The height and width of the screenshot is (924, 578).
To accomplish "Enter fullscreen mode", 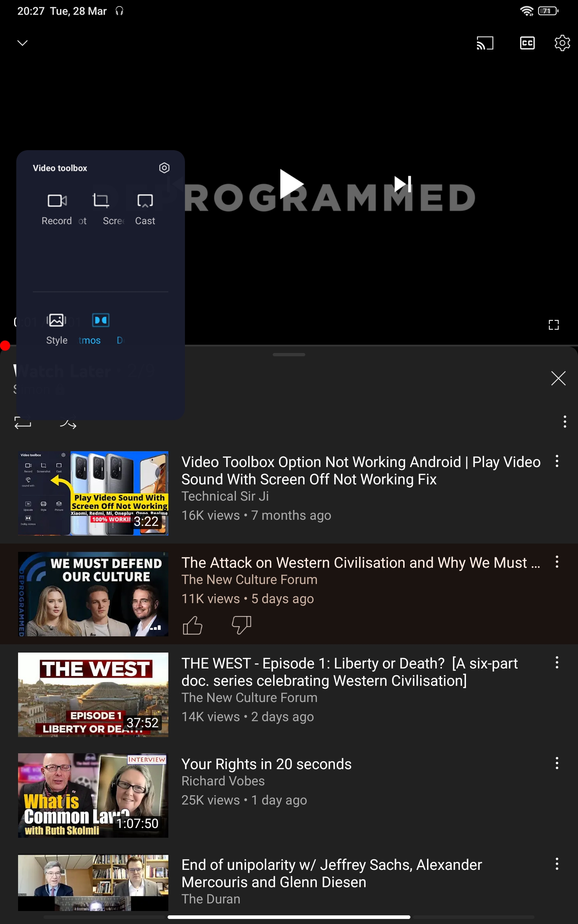I will (553, 325).
